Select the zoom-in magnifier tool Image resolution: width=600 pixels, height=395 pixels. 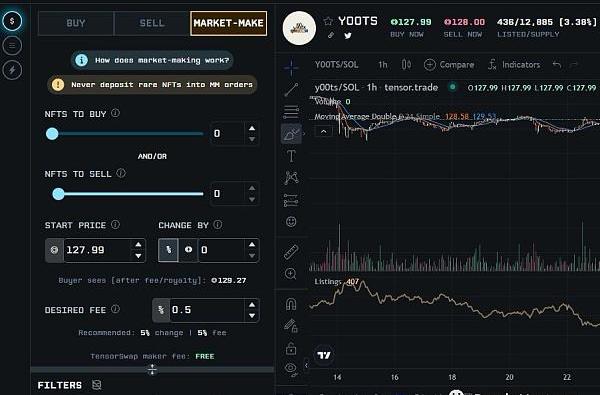coord(291,274)
